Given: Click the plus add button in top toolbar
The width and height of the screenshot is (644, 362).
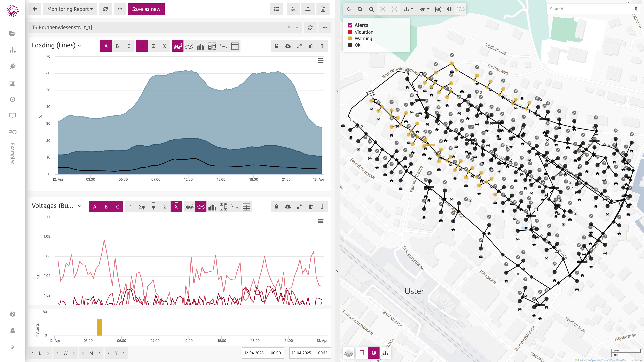Looking at the screenshot, I should 35,9.
